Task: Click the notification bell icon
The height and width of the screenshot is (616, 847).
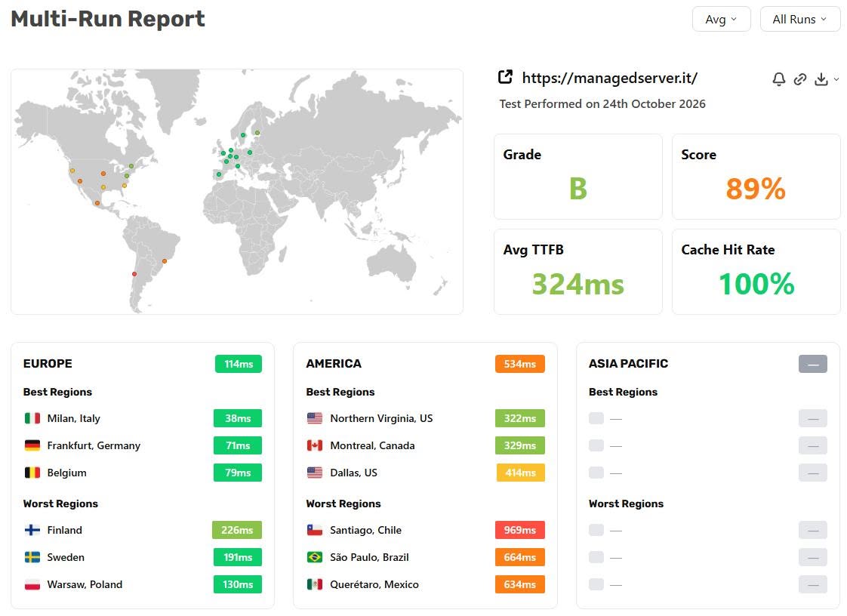Action: [x=778, y=79]
